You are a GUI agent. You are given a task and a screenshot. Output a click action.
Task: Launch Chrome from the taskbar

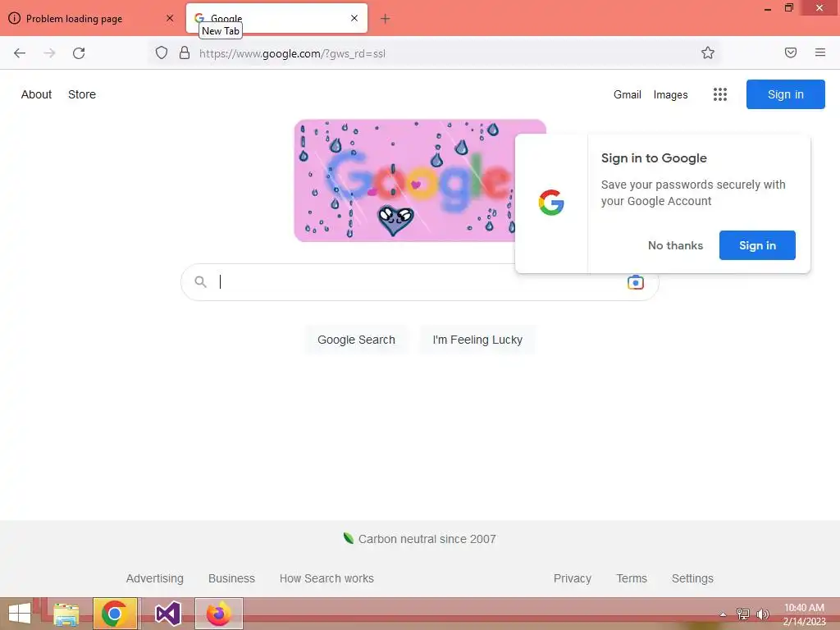[115, 614]
